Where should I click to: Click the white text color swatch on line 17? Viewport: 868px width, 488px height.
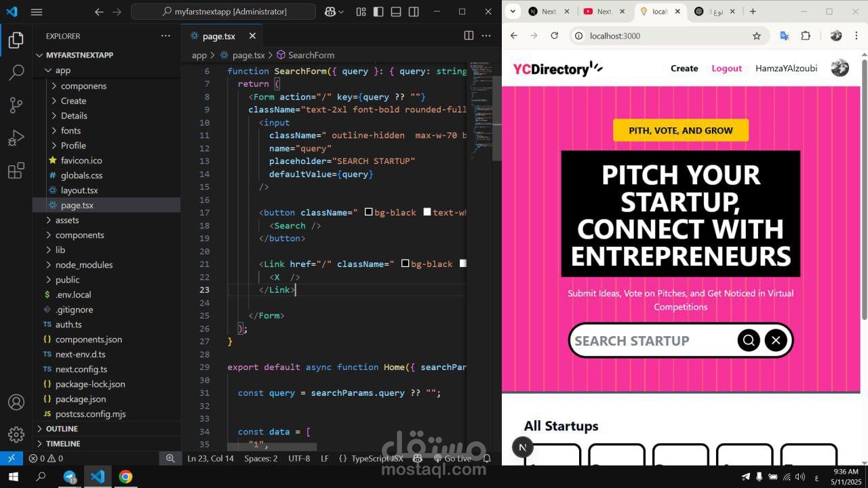click(x=427, y=212)
